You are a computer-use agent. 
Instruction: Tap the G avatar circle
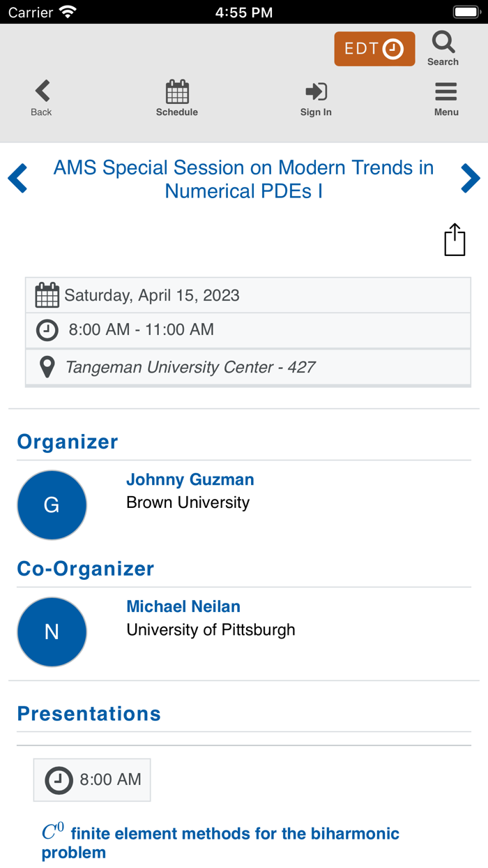[x=52, y=505]
